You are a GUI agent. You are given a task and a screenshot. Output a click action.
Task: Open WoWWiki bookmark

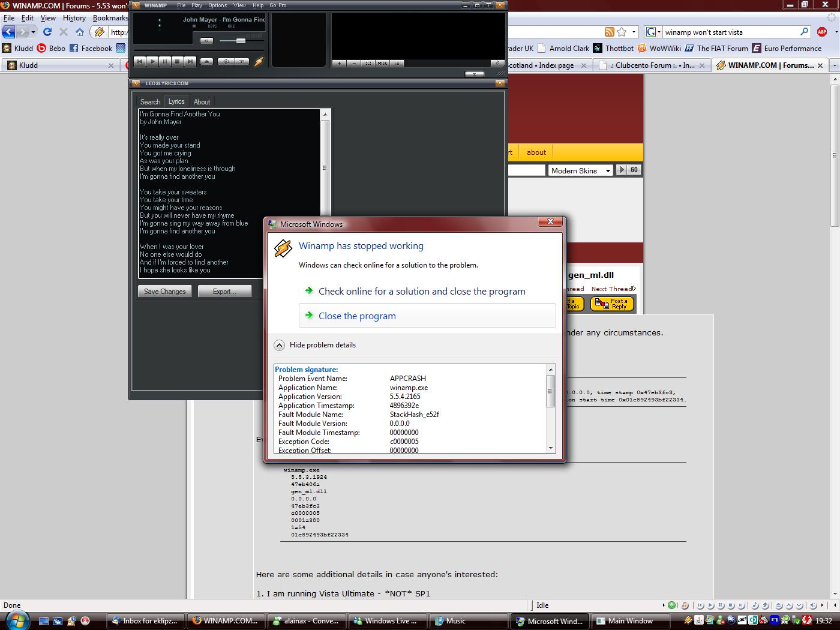point(659,49)
